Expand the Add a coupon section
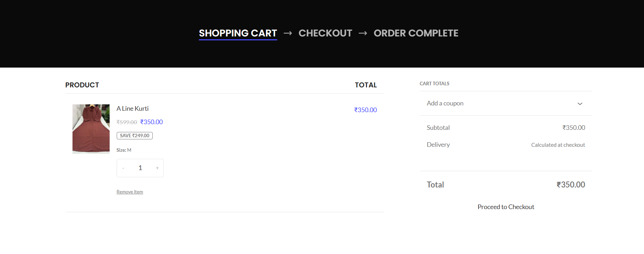This screenshot has width=644, height=254. (x=445, y=103)
